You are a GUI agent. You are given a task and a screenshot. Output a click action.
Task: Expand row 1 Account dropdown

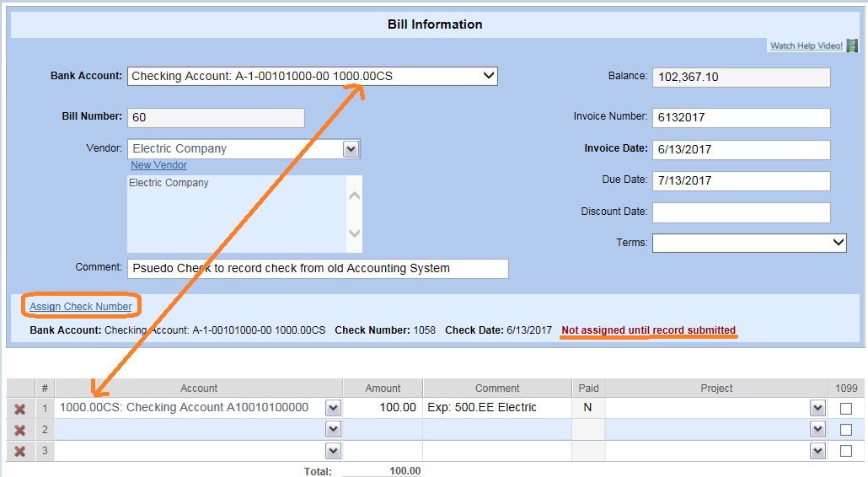tap(333, 408)
